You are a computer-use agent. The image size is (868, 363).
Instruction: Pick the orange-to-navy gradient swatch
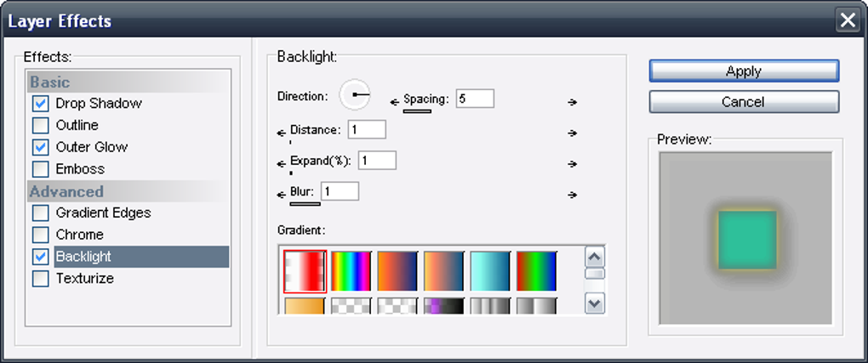click(x=397, y=270)
